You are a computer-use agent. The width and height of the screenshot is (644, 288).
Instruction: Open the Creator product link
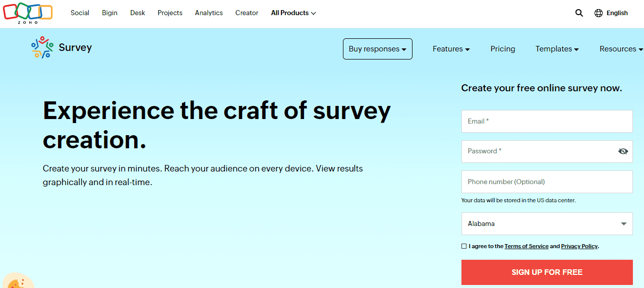(247, 13)
